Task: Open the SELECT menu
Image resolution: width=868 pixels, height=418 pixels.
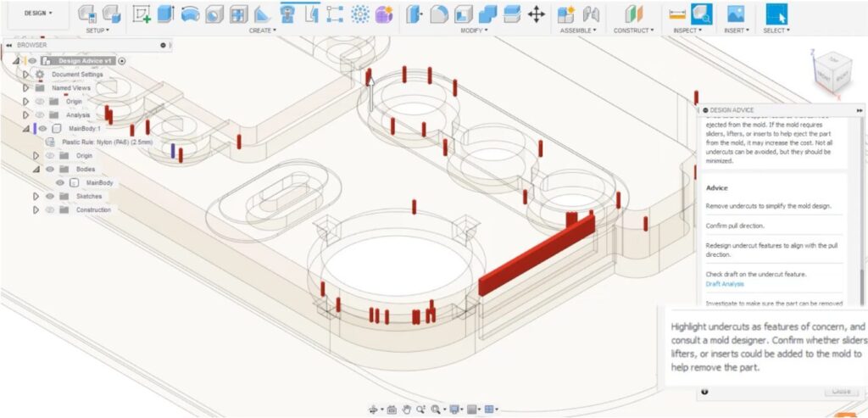Action: 776,31
